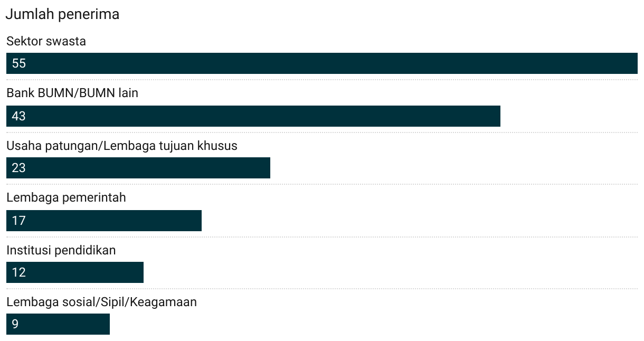Click the value 17 in the bar
644x341 pixels.
tap(18, 221)
